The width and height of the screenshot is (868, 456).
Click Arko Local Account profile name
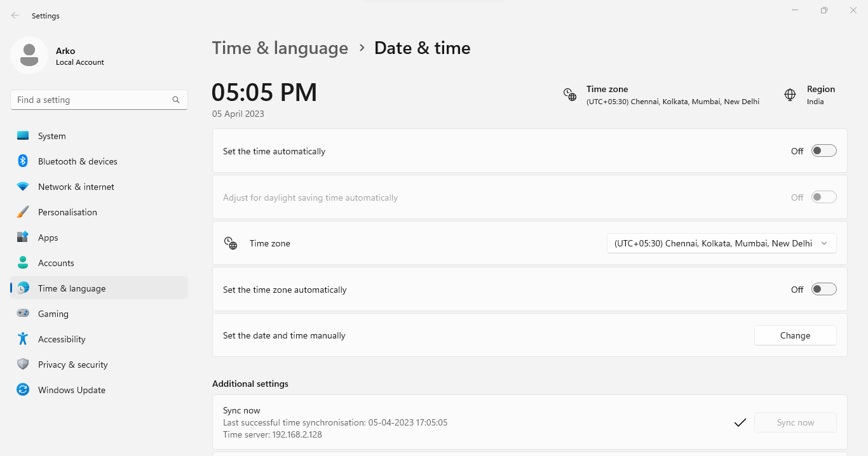pyautogui.click(x=80, y=56)
